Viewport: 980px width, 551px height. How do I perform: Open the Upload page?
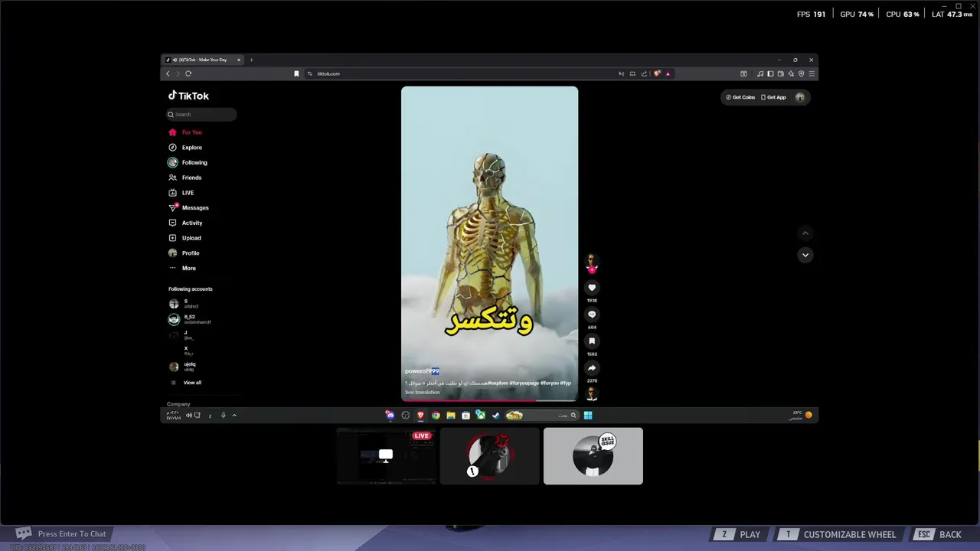click(x=185, y=238)
